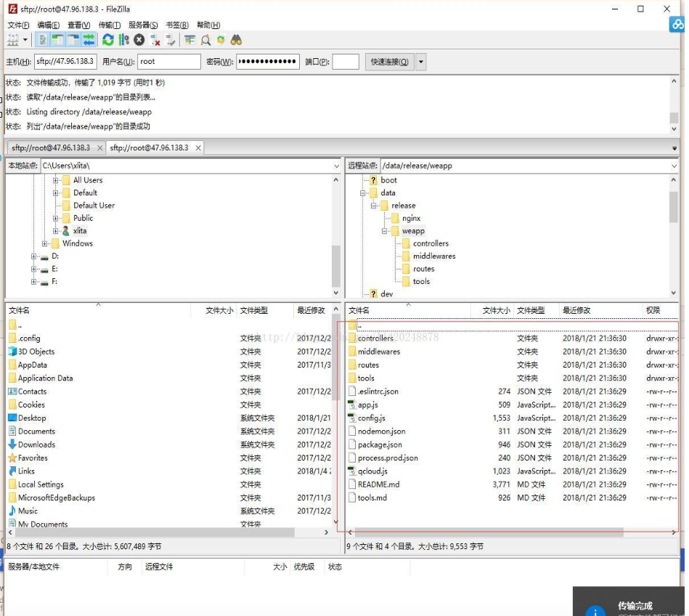Click the process transfer queue icon
The width and height of the screenshot is (689, 616).
[x=124, y=41]
